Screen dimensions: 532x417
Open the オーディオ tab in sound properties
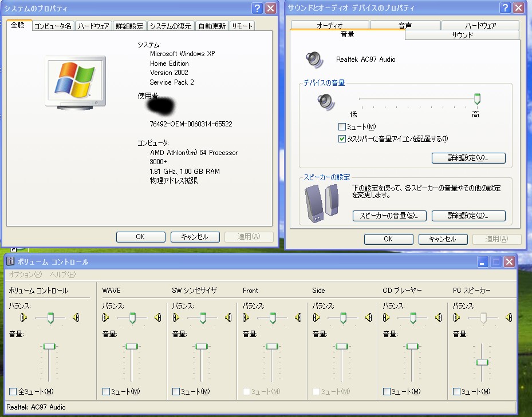click(x=329, y=25)
